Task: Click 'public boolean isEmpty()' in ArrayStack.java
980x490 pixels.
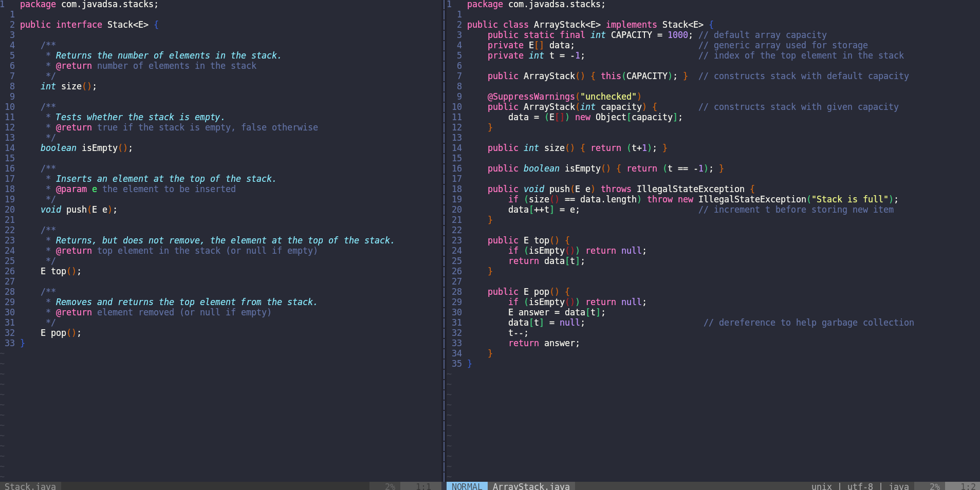Action: coord(549,168)
